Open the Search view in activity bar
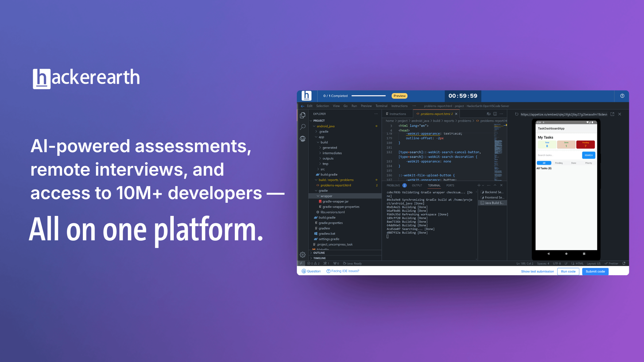644x362 pixels. pyautogui.click(x=303, y=127)
